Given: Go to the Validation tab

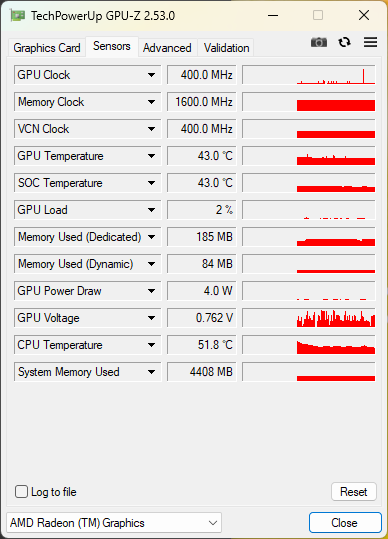Looking at the screenshot, I should [x=226, y=48].
